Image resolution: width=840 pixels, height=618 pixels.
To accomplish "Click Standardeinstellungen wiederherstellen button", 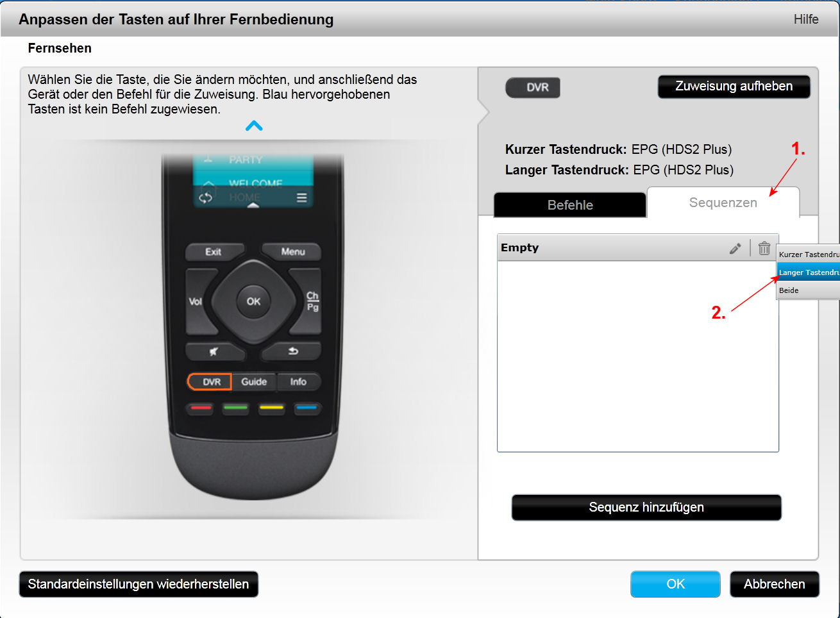I will pyautogui.click(x=139, y=584).
